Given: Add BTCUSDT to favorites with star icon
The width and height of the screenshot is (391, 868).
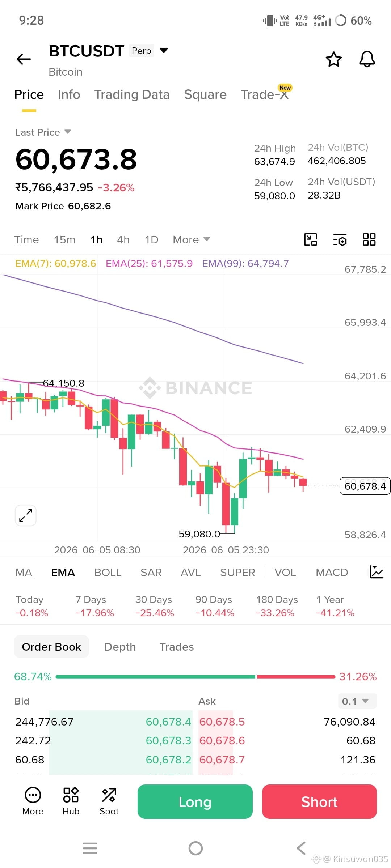Looking at the screenshot, I should [333, 59].
